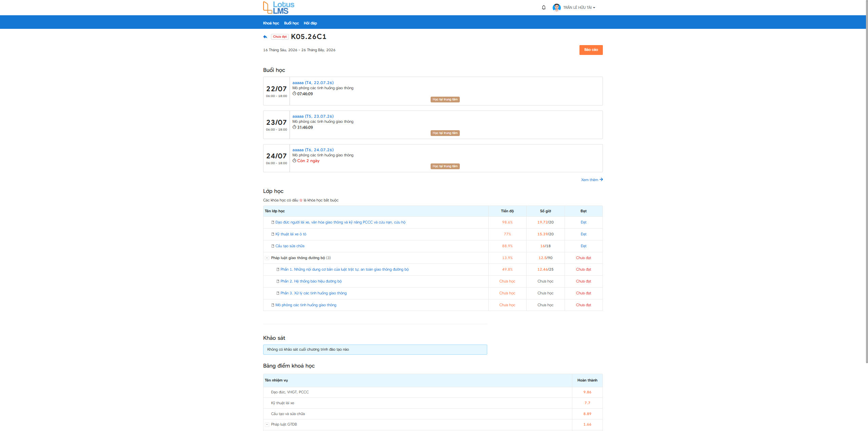This screenshot has width=868, height=431.
Task: Open Đạo đức người lái xe class
Action: pos(340,222)
